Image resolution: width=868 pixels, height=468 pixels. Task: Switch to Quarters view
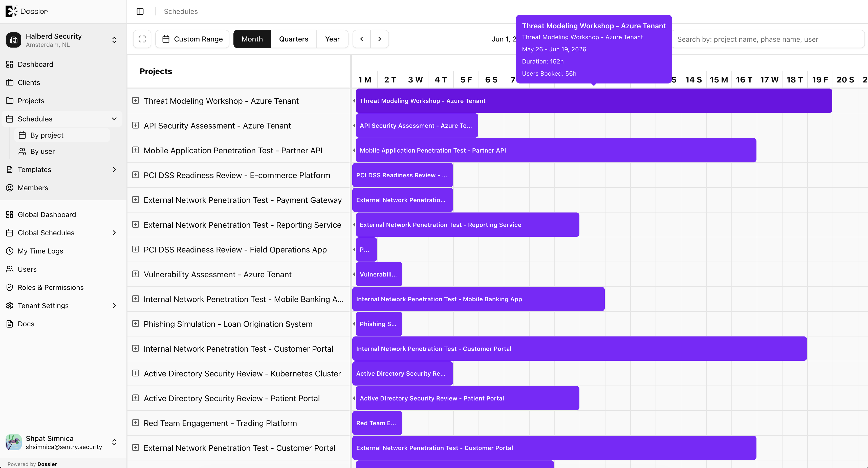(293, 39)
